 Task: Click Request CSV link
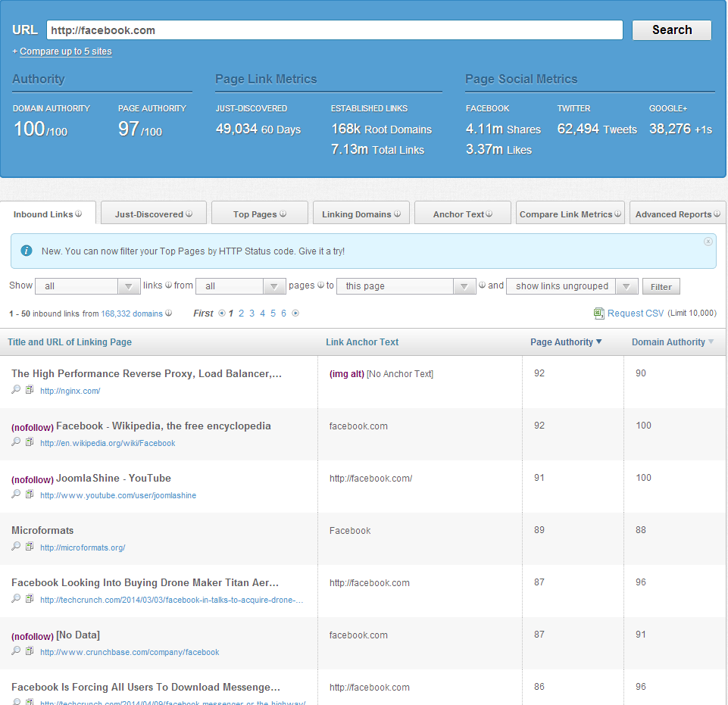[x=636, y=314]
